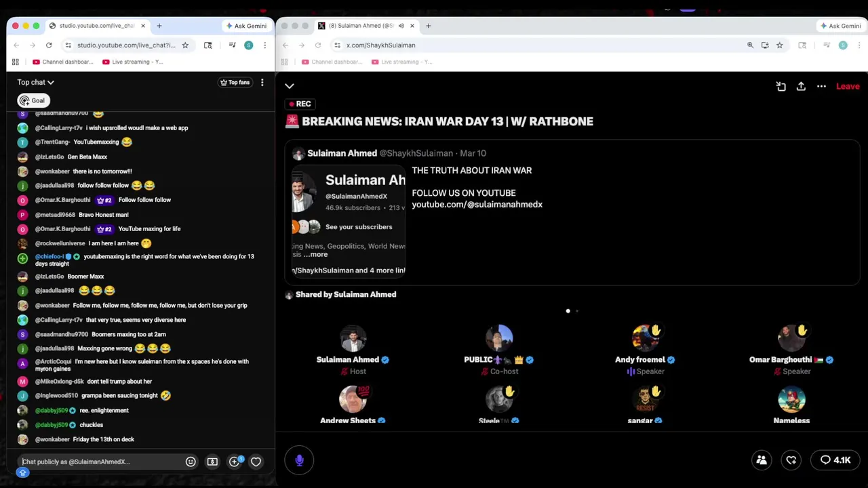Open zoom magnifier in X window address bar
The image size is (868, 488).
750,45
